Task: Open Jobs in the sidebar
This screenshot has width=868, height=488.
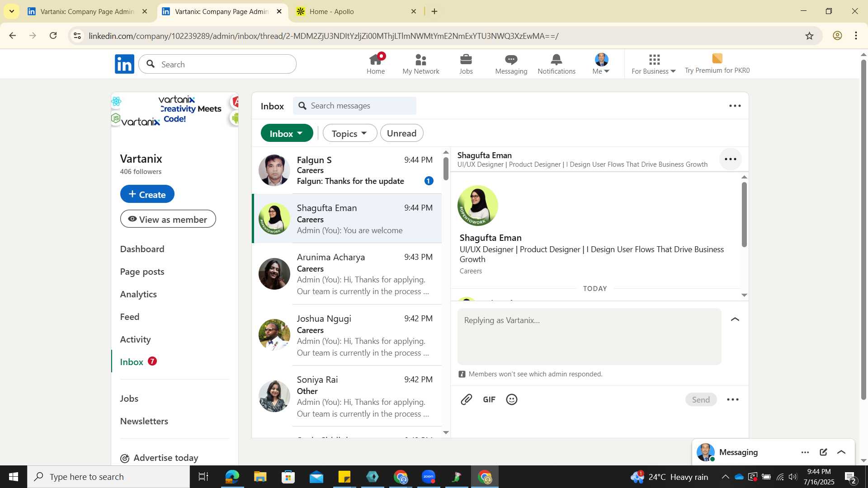Action: (129, 399)
